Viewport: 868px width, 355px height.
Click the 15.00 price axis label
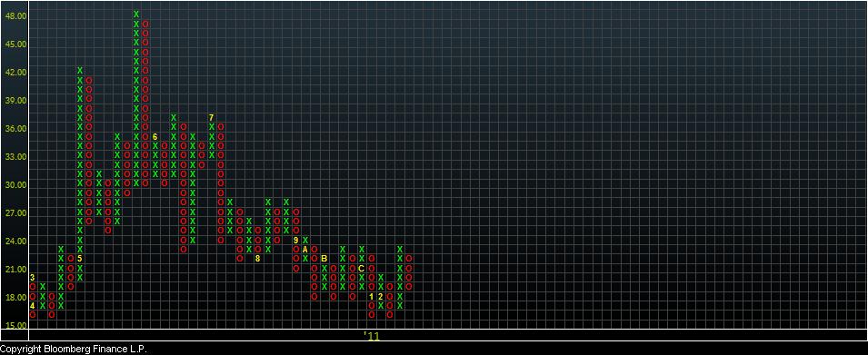15,326
